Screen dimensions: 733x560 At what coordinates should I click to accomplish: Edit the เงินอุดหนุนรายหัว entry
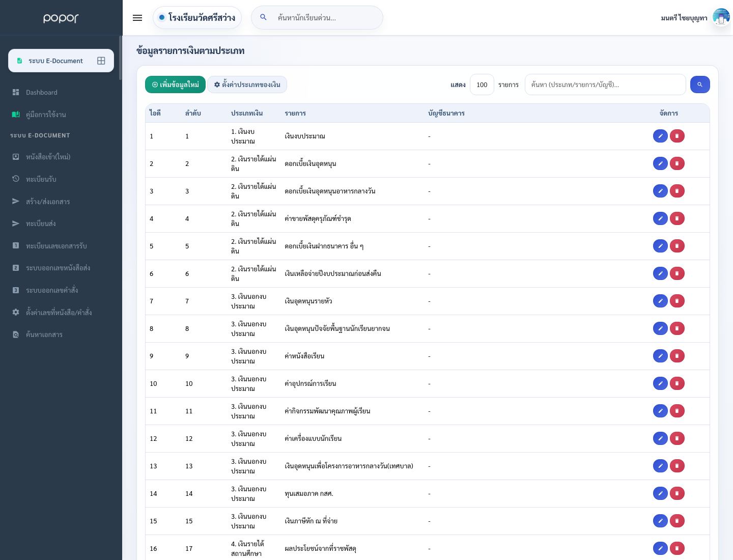[x=660, y=301]
